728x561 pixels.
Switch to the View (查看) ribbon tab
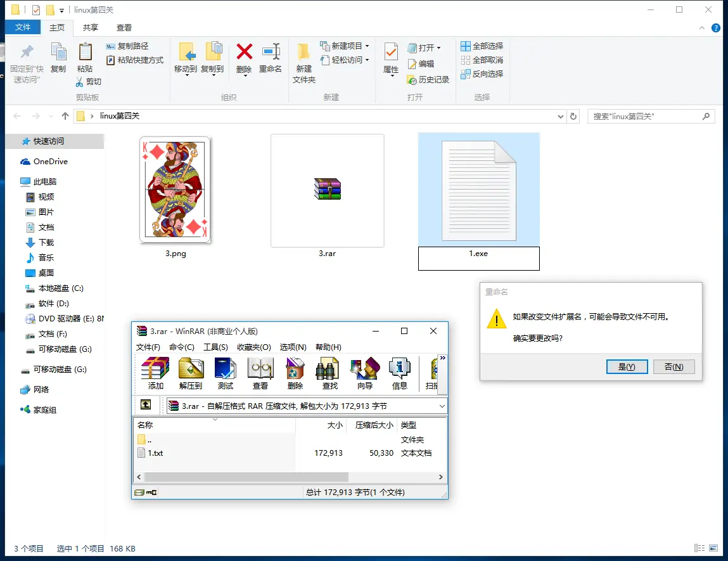coord(124,27)
